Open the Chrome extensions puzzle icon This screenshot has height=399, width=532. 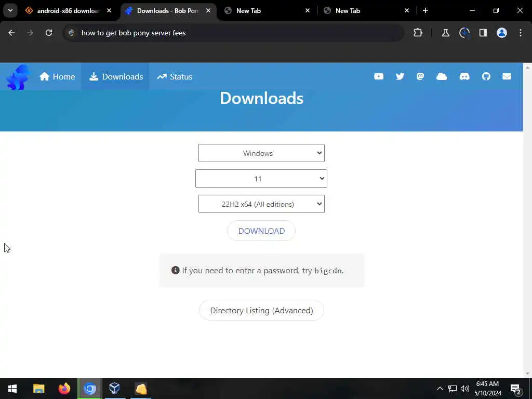[418, 33]
